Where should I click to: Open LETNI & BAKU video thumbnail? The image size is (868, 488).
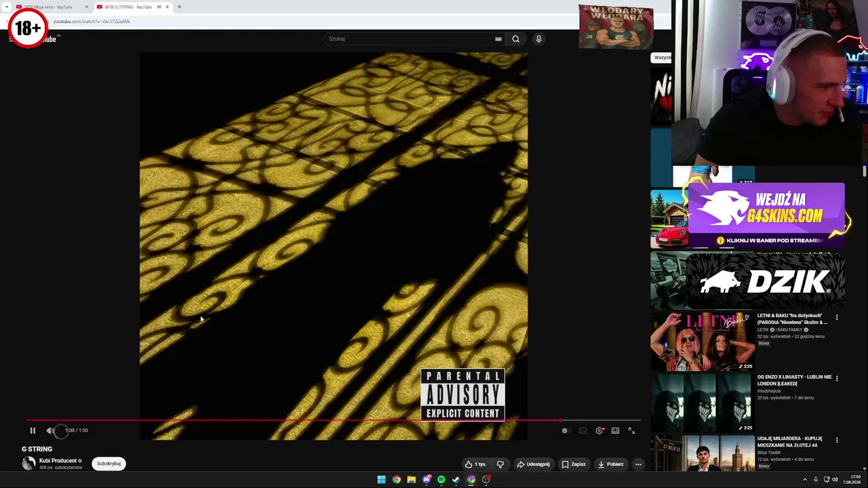702,342
